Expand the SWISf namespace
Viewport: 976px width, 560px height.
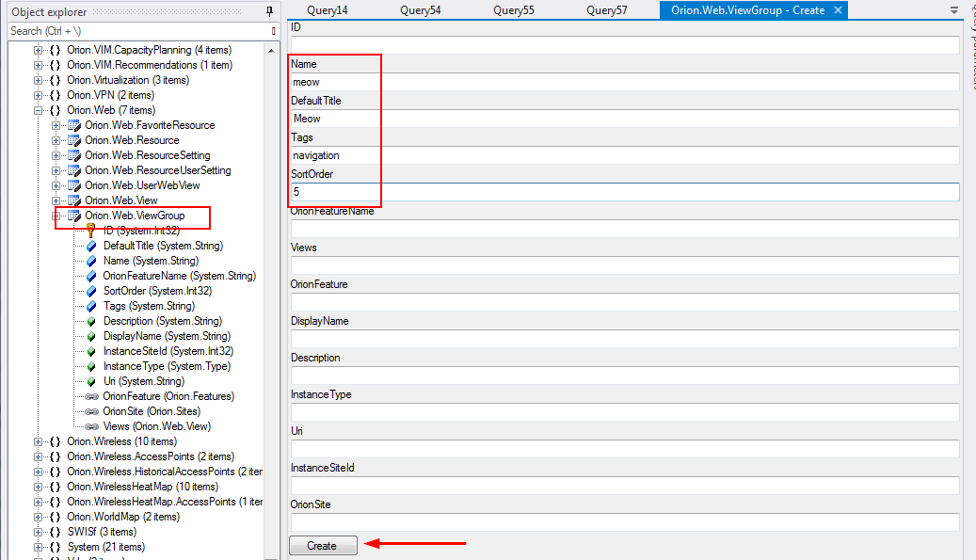[38, 532]
